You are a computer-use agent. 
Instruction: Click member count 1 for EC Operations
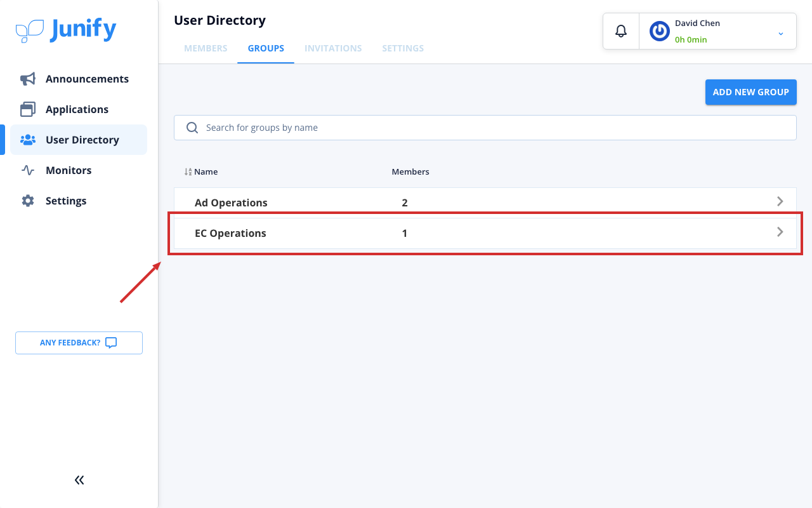click(x=405, y=233)
